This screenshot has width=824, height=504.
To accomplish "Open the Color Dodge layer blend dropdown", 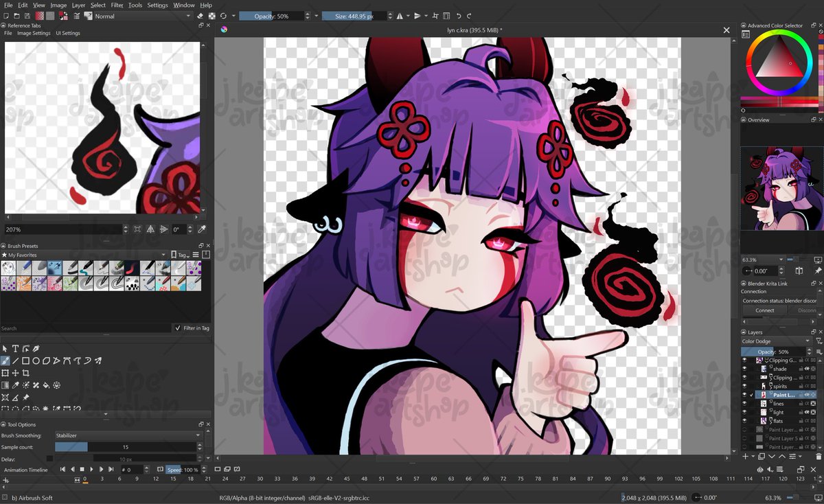I will 777,341.
